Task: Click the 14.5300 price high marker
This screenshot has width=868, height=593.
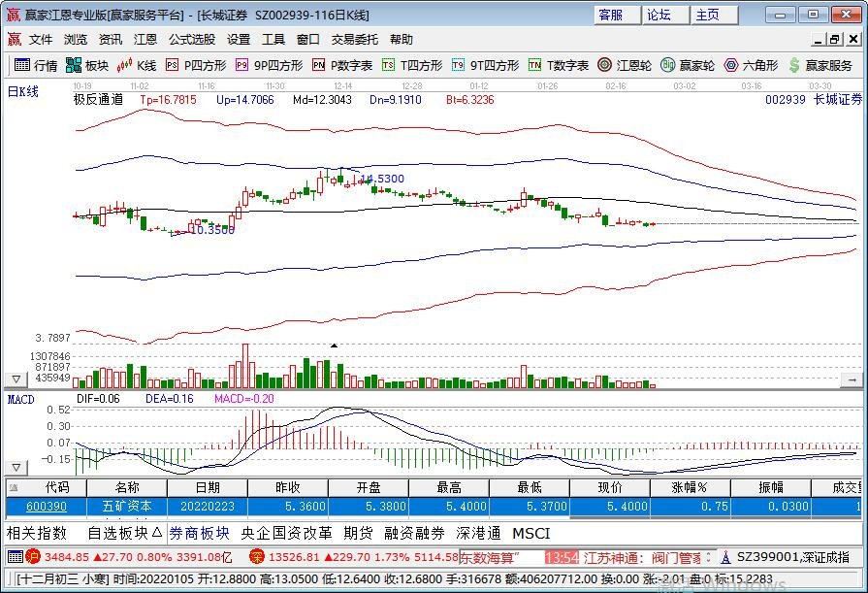Action: (x=382, y=179)
